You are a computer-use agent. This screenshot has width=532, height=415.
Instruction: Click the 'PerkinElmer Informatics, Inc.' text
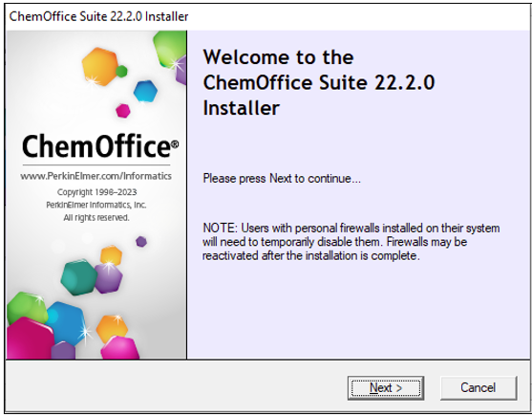(x=96, y=205)
